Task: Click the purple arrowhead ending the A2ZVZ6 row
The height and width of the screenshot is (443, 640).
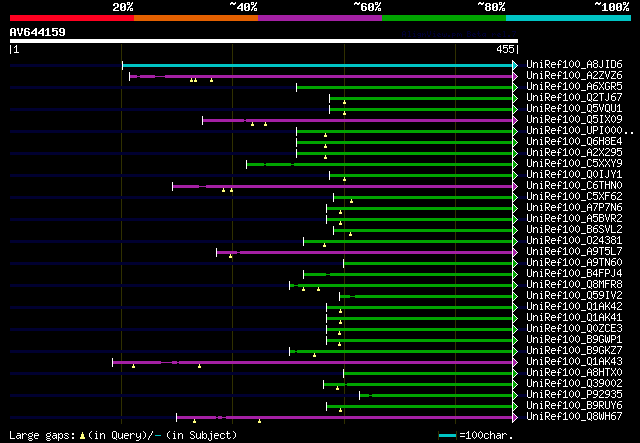Action: 516,76
